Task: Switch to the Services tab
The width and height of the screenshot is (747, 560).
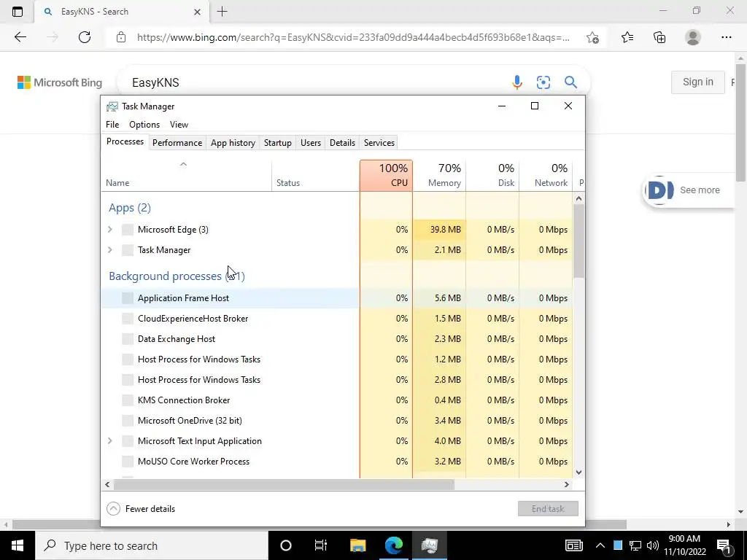Action: 379,143
